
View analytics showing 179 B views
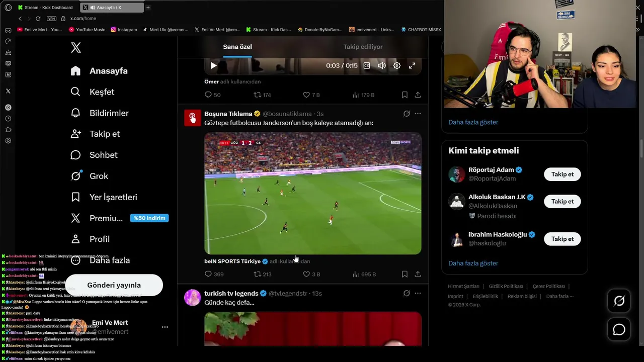[363, 95]
